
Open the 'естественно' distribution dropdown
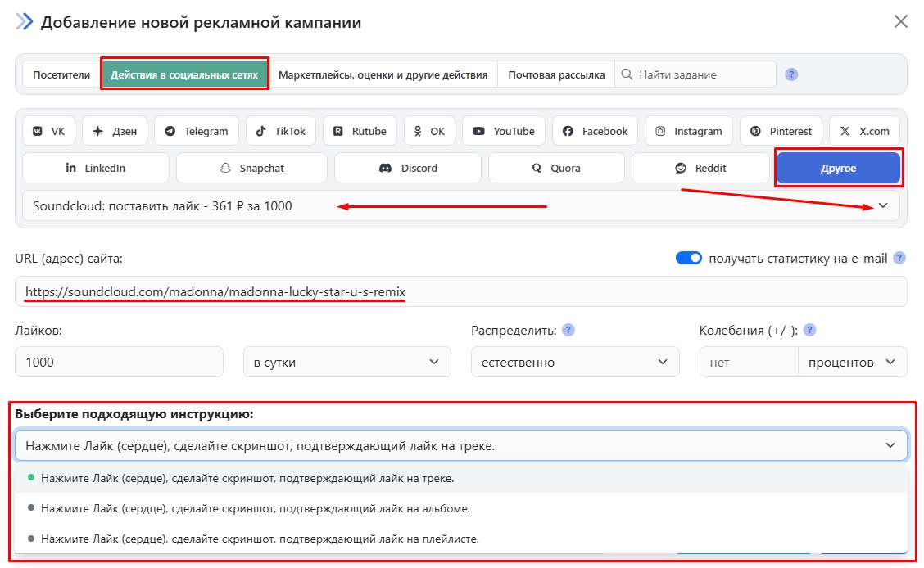pyautogui.click(x=574, y=362)
